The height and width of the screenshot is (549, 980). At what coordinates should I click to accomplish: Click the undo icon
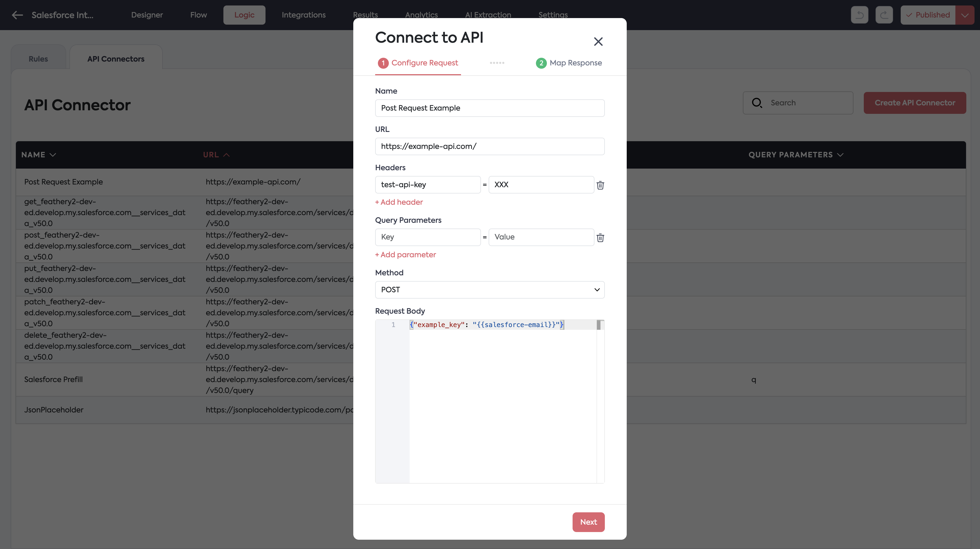[859, 15]
